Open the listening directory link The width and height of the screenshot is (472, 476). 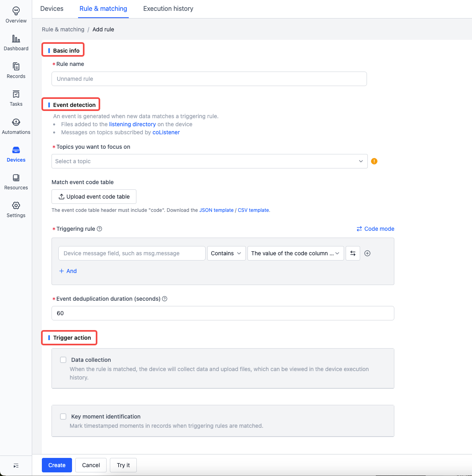click(132, 124)
